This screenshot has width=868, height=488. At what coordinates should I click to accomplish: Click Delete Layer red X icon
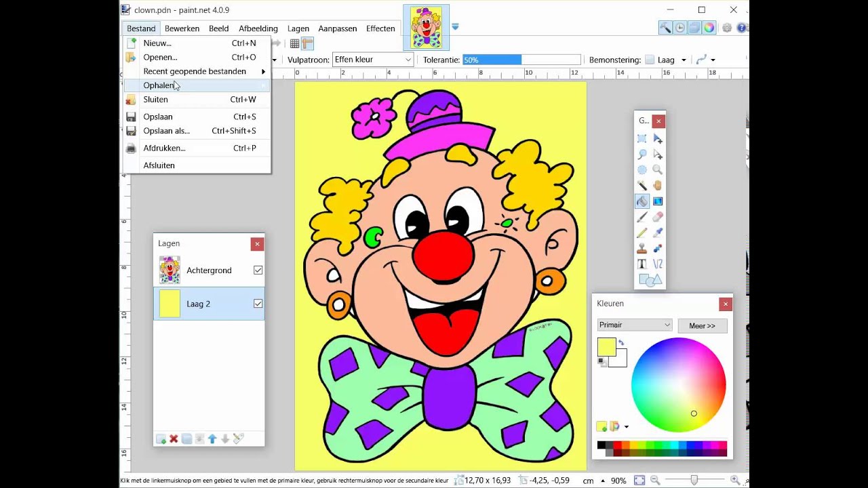pos(174,439)
